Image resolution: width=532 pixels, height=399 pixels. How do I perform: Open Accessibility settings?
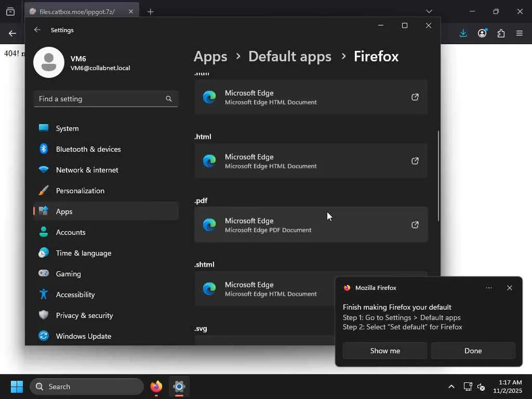106,295
